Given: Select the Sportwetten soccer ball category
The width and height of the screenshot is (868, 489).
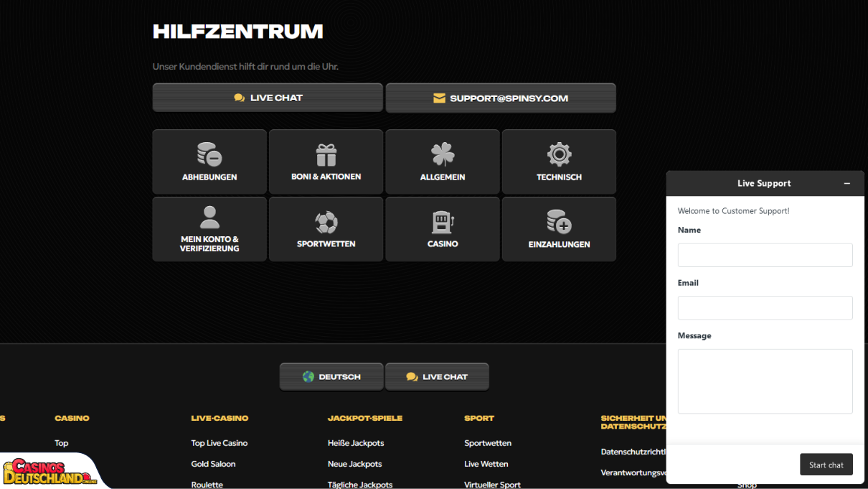Looking at the screenshot, I should pos(326,229).
